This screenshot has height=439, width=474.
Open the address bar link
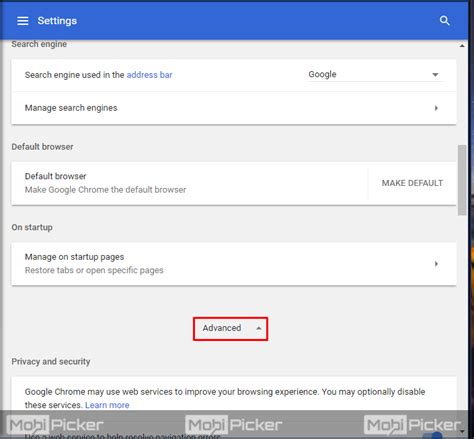tap(149, 75)
